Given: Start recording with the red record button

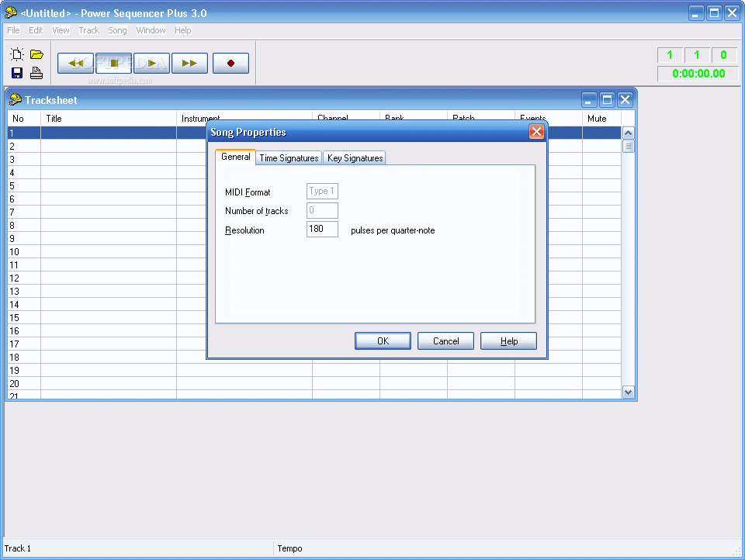Looking at the screenshot, I should click(230, 63).
